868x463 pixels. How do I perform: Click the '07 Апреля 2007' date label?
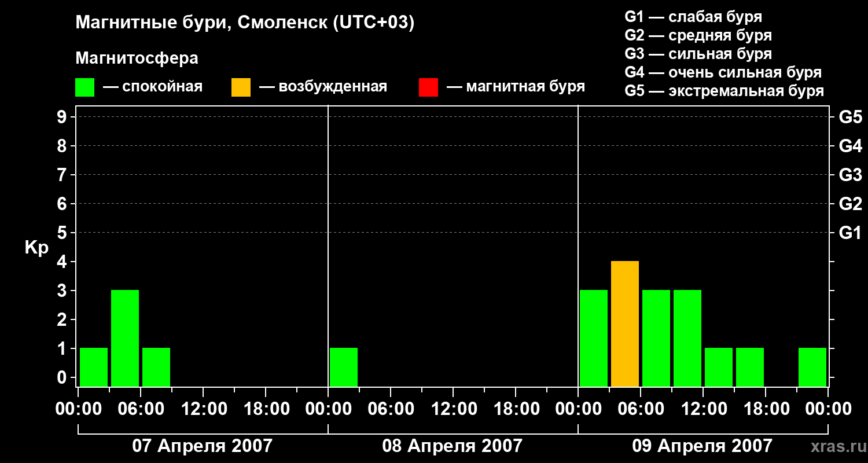pos(203,446)
